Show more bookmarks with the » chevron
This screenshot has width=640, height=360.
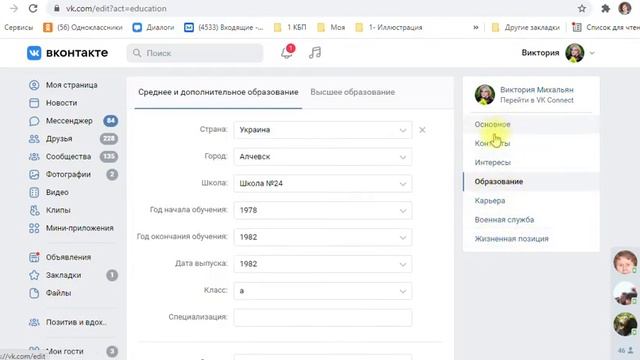click(x=476, y=27)
